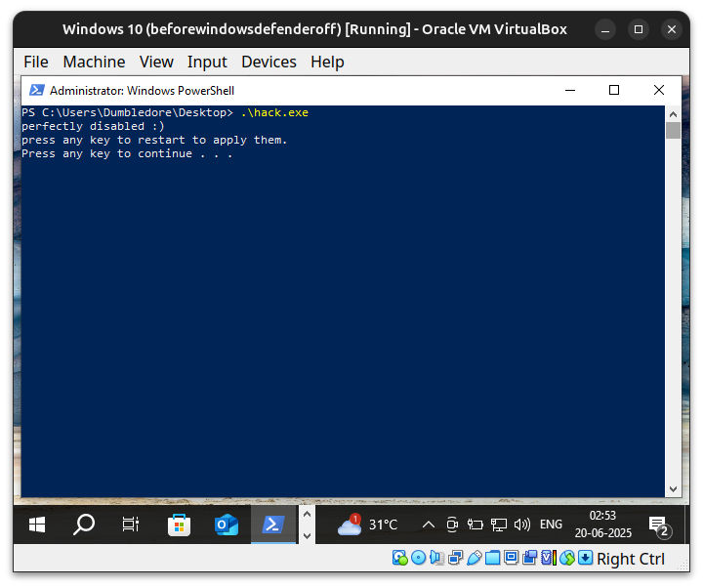Click the PowerShell title bar icon
The height and width of the screenshot is (588, 703).
click(37, 90)
